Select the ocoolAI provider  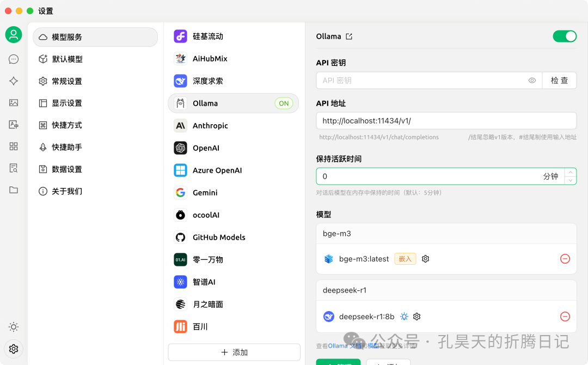click(x=233, y=215)
